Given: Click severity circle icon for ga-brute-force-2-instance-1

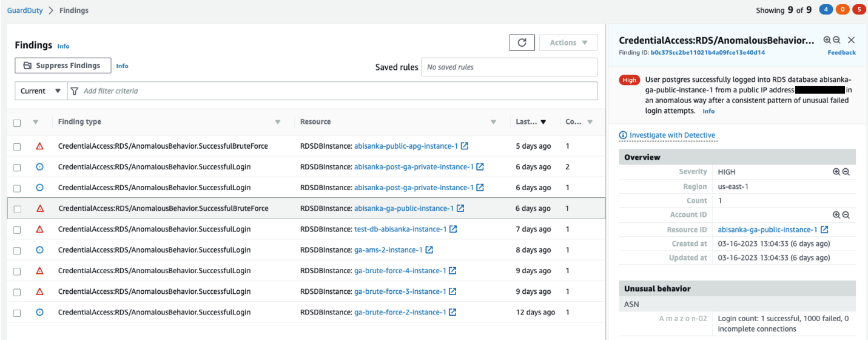Looking at the screenshot, I should click(x=40, y=312).
